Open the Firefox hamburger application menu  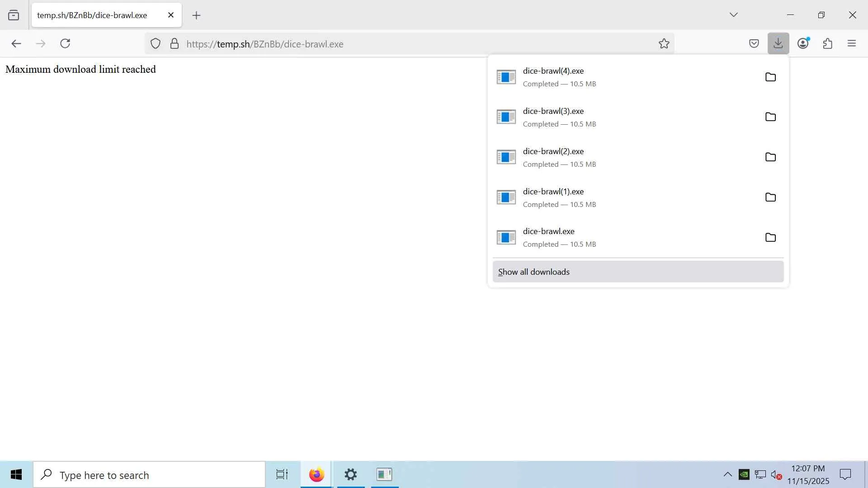pos(852,43)
